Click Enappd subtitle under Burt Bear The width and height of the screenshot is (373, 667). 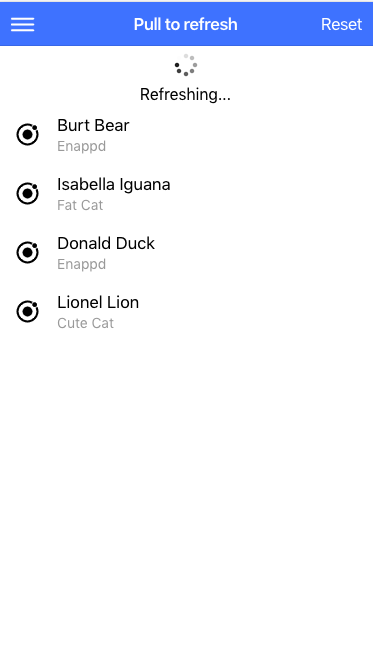pos(81,146)
